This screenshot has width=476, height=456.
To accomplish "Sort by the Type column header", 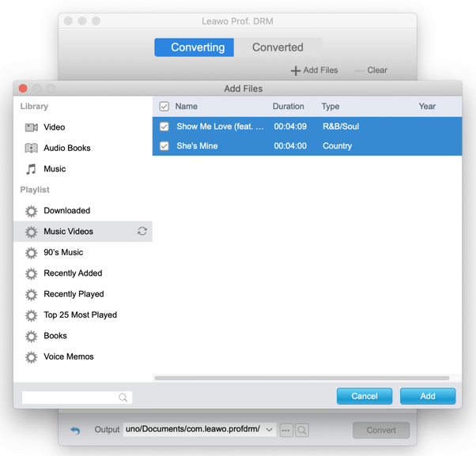I will (331, 107).
